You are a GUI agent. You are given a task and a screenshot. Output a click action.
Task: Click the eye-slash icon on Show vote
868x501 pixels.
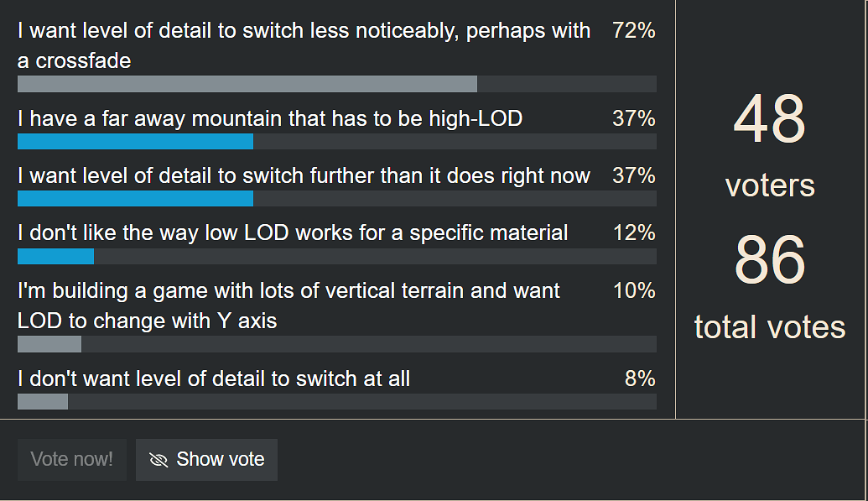(x=159, y=459)
